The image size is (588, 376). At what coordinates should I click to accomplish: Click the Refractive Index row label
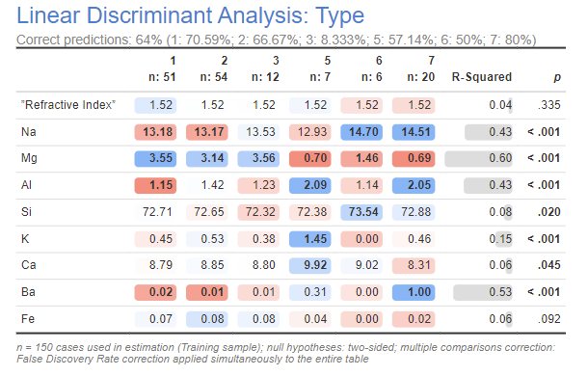click(x=68, y=105)
